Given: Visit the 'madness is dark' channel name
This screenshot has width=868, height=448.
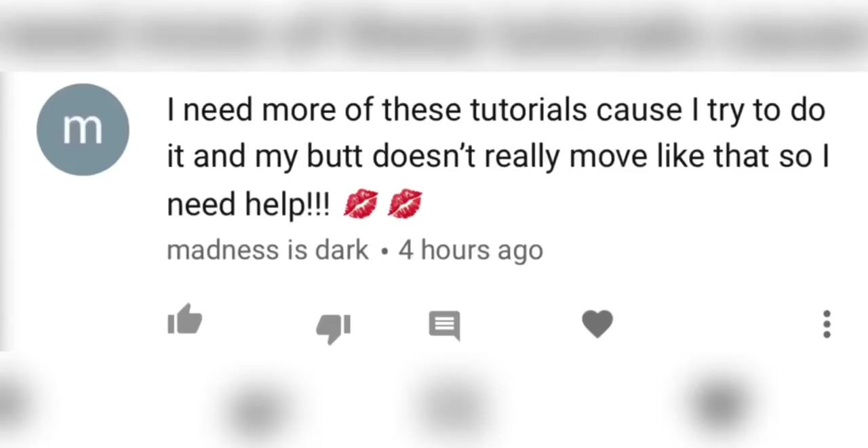Looking at the screenshot, I should tap(268, 250).
